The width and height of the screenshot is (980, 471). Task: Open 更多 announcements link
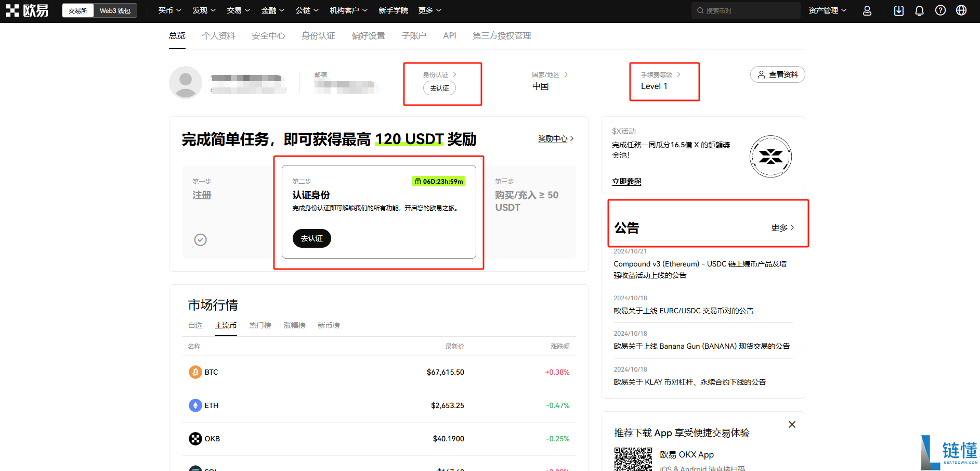[783, 227]
